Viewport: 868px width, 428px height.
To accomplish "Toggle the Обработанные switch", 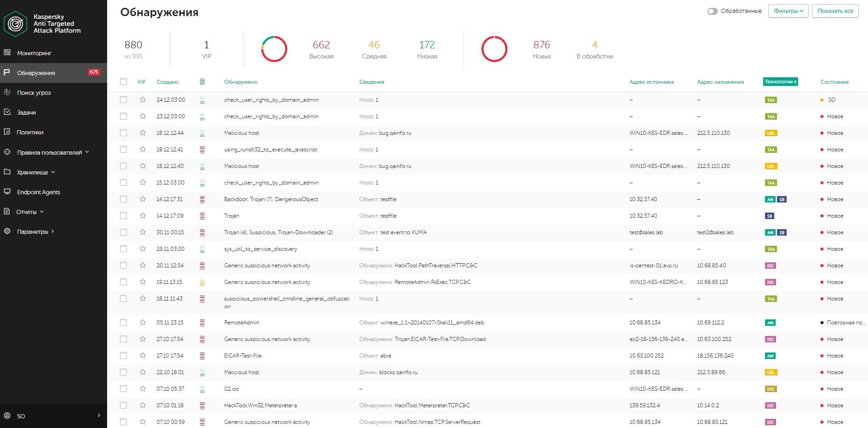I will (x=712, y=11).
